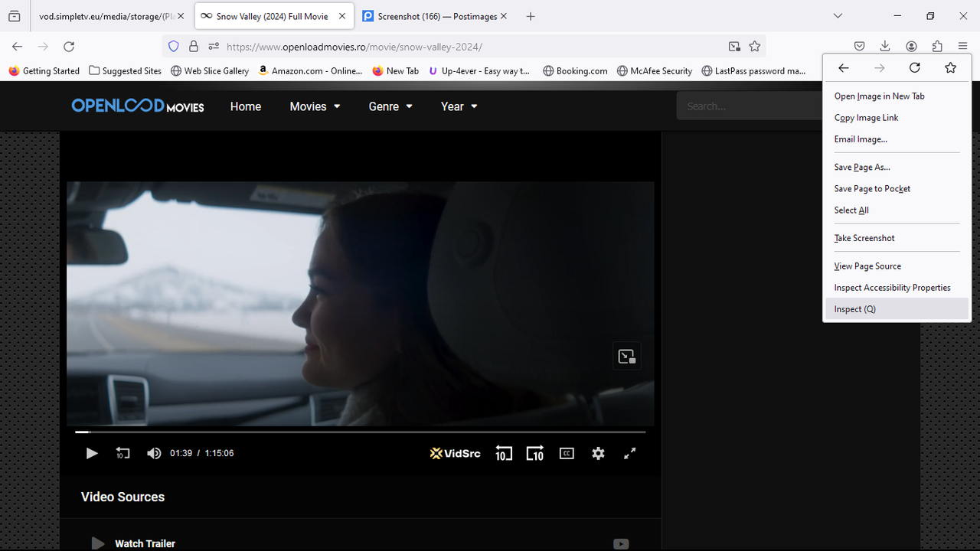Skip back 10 seconds in the player

tap(503, 453)
